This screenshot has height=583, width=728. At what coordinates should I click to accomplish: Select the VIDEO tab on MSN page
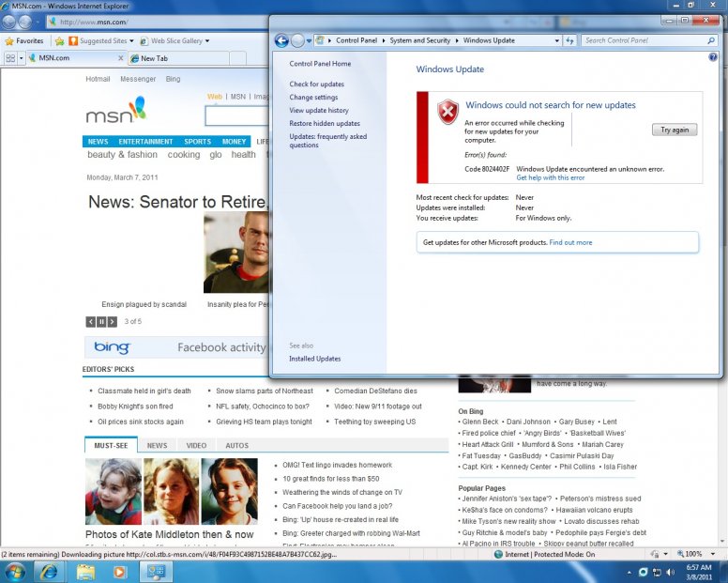(196, 445)
